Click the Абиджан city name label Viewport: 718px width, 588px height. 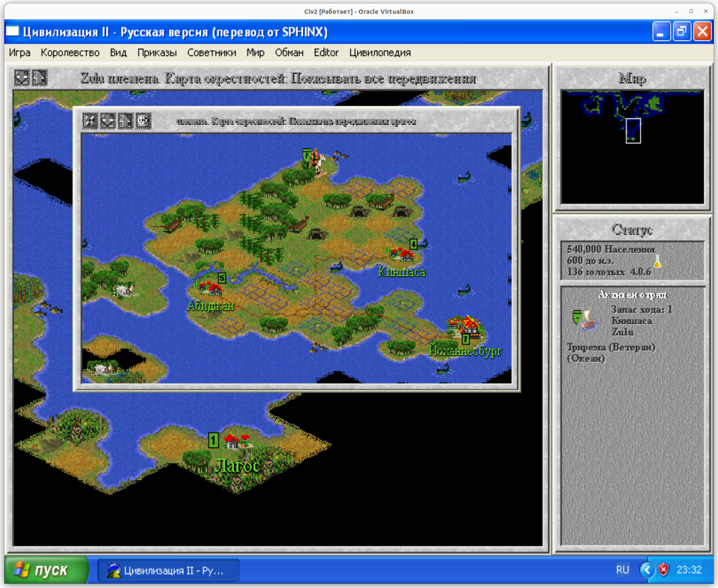[x=211, y=306]
